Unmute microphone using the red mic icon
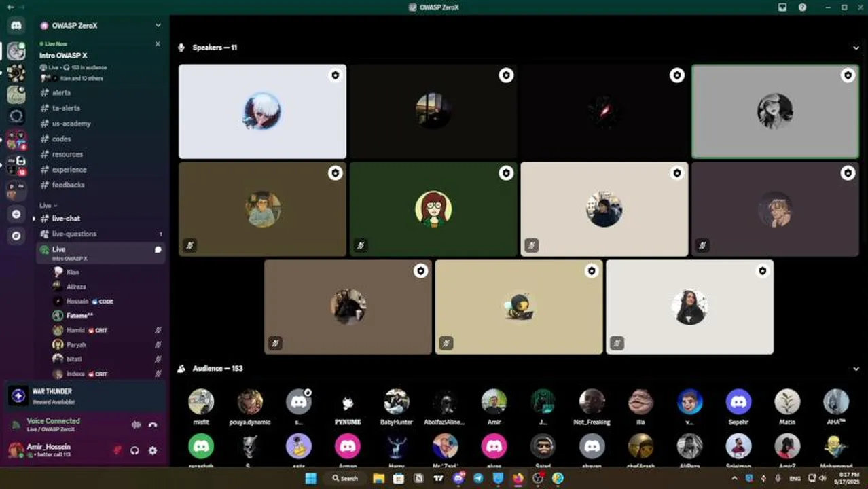Screen dimensions: 868x489 pyautogui.click(x=117, y=450)
